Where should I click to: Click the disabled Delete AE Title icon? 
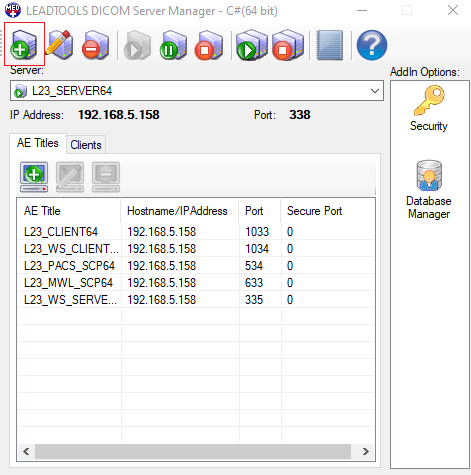(106, 177)
